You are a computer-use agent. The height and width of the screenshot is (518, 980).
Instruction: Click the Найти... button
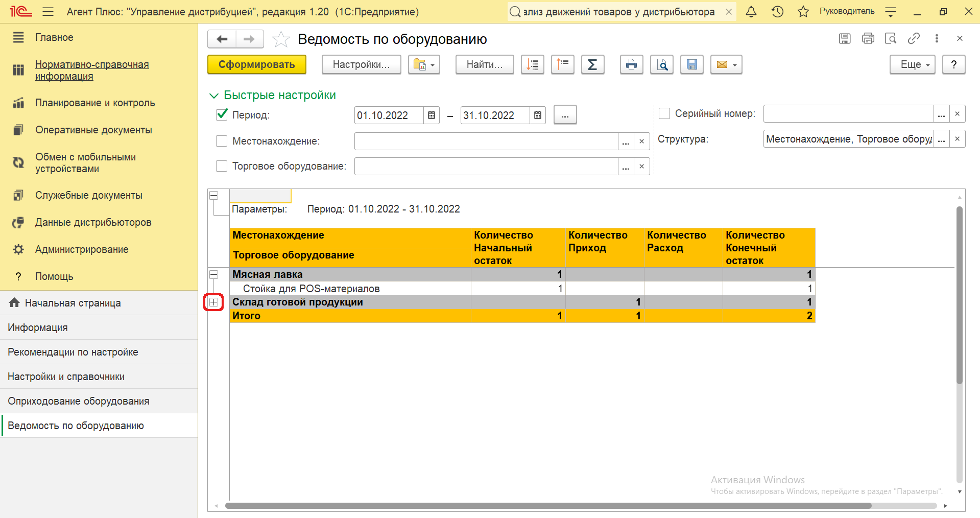(485, 64)
